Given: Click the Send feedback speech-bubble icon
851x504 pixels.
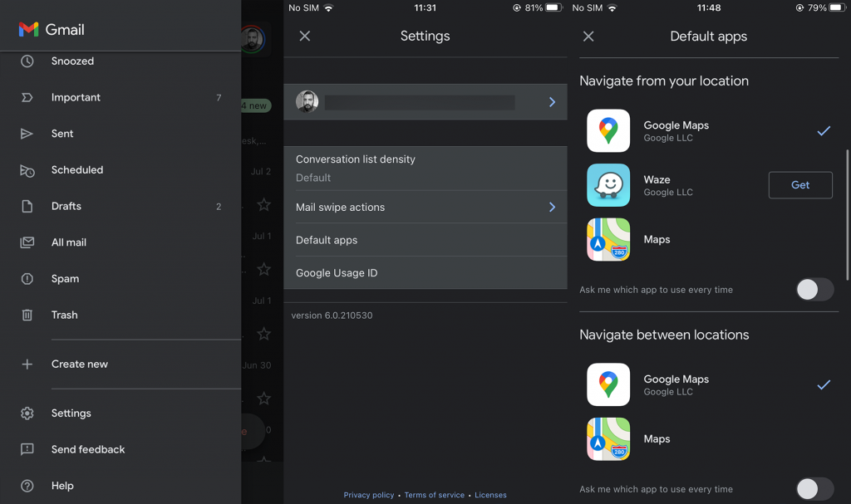Looking at the screenshot, I should (x=27, y=449).
